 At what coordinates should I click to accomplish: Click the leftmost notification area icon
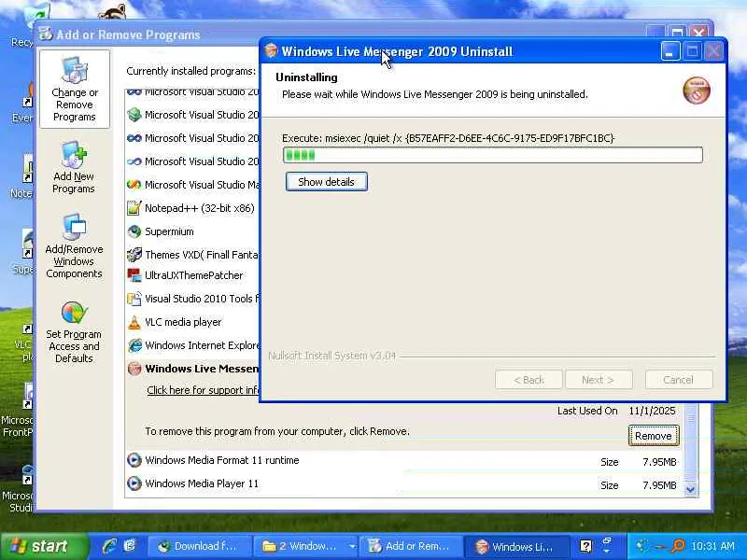click(x=642, y=546)
